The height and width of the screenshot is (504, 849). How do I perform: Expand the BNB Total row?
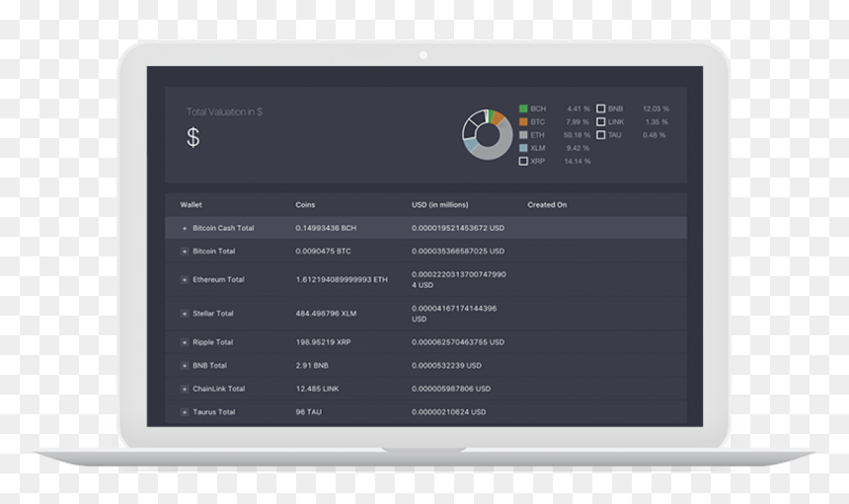pos(184,366)
